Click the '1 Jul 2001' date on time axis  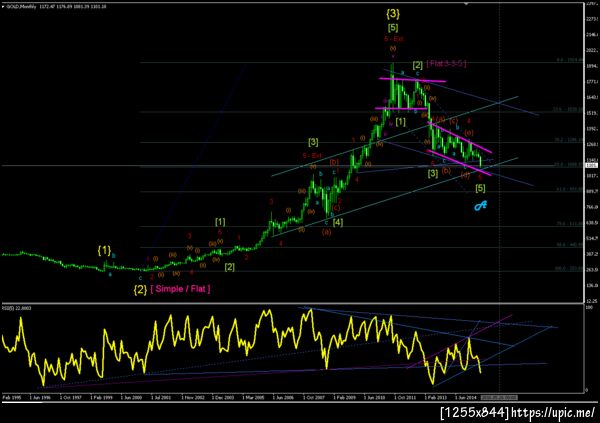click(x=161, y=397)
